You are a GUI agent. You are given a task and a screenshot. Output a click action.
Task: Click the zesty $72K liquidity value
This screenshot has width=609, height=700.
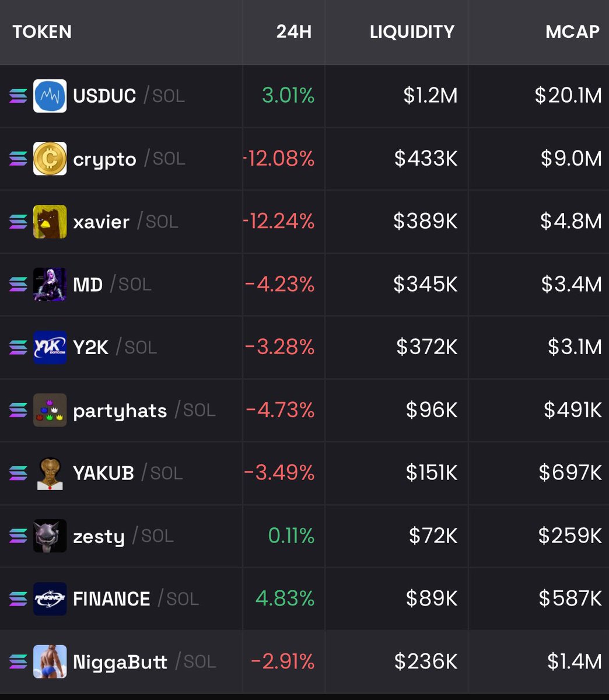433,536
